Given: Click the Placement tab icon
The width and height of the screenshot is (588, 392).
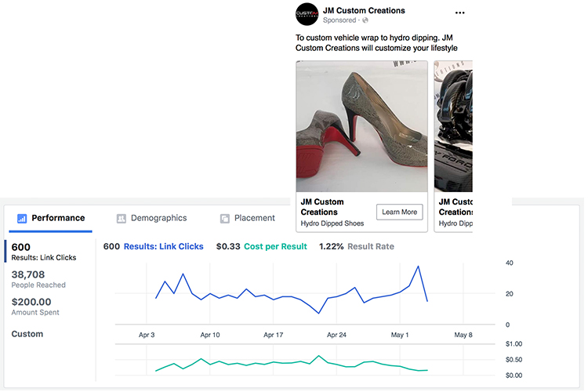Looking at the screenshot, I should click(x=225, y=218).
